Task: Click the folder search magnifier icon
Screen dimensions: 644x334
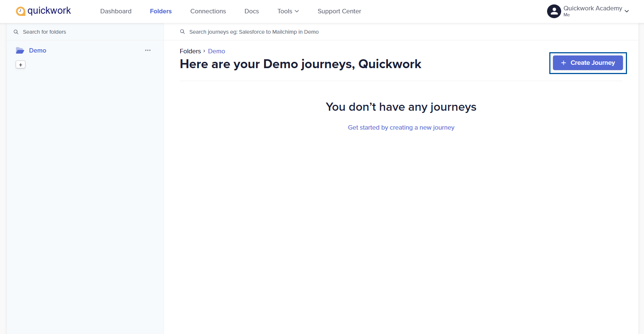Action: tap(16, 32)
